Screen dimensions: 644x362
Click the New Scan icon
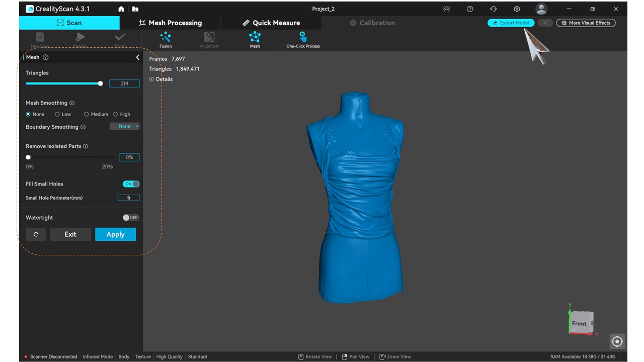pyautogui.click(x=40, y=37)
